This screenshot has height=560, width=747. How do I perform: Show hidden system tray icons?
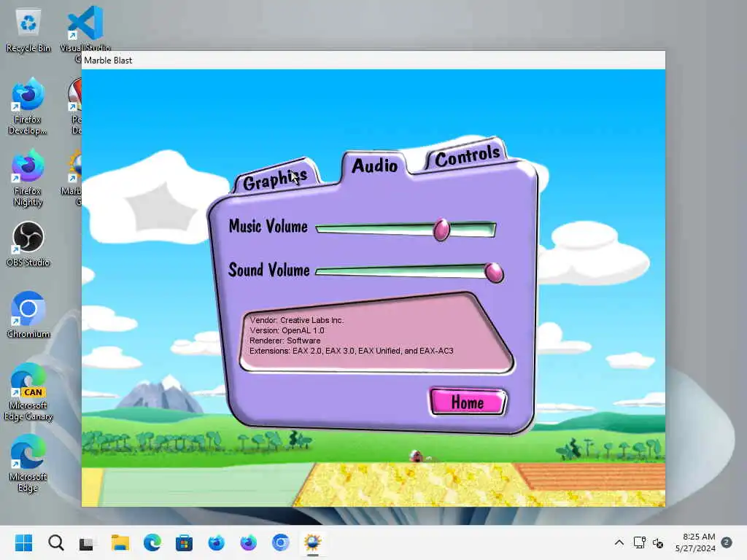point(619,542)
